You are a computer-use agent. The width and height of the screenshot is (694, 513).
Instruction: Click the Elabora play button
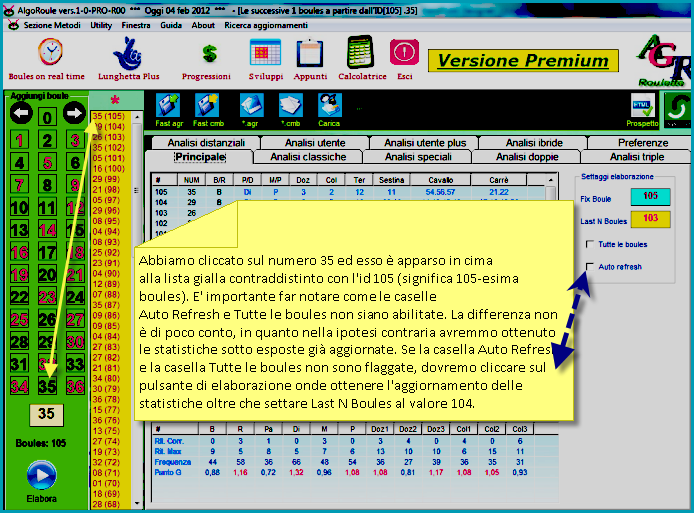42,475
